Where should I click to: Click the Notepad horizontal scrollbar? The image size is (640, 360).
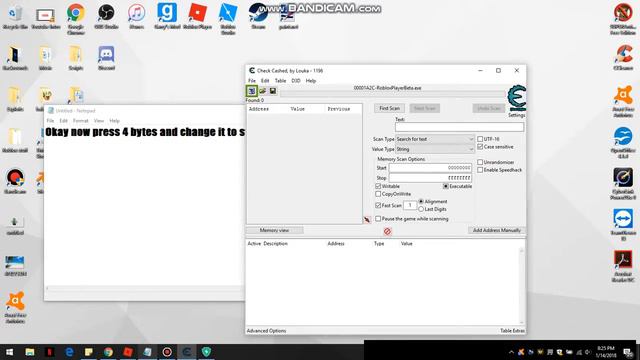pyautogui.click(x=145, y=289)
